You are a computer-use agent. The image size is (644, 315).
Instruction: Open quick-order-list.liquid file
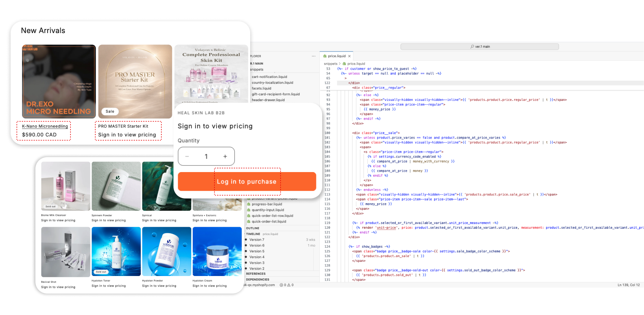[x=269, y=222]
